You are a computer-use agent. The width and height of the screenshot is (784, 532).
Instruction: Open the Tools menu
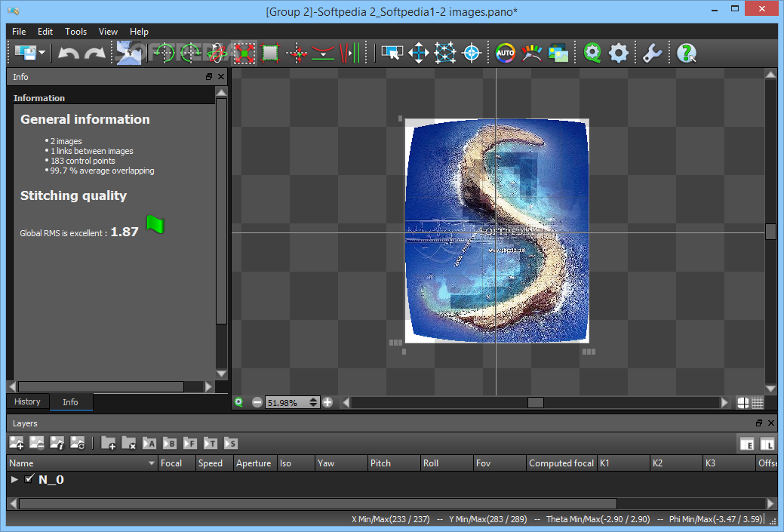(x=76, y=32)
